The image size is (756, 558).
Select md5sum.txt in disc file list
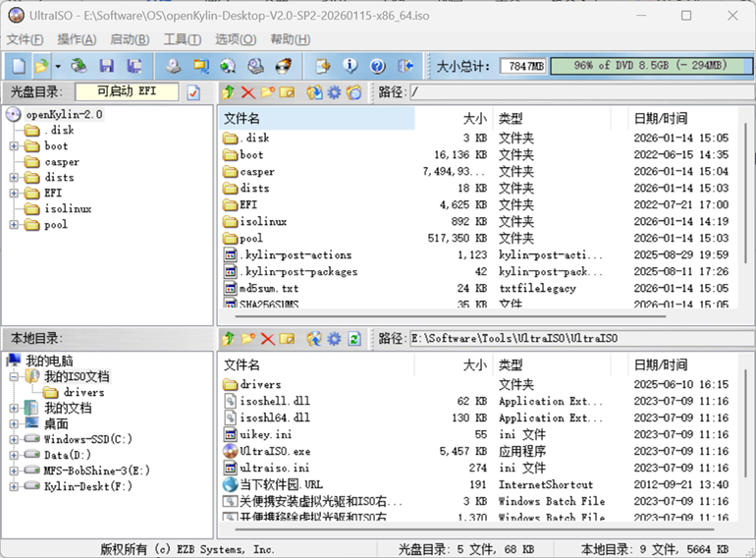[x=269, y=289]
